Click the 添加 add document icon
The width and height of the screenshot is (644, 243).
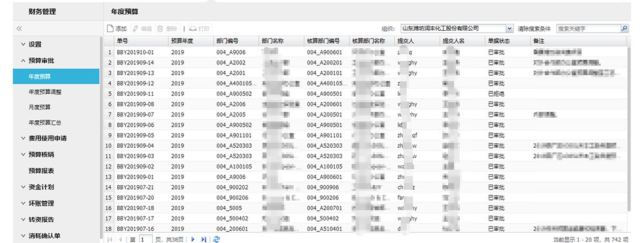[109, 29]
